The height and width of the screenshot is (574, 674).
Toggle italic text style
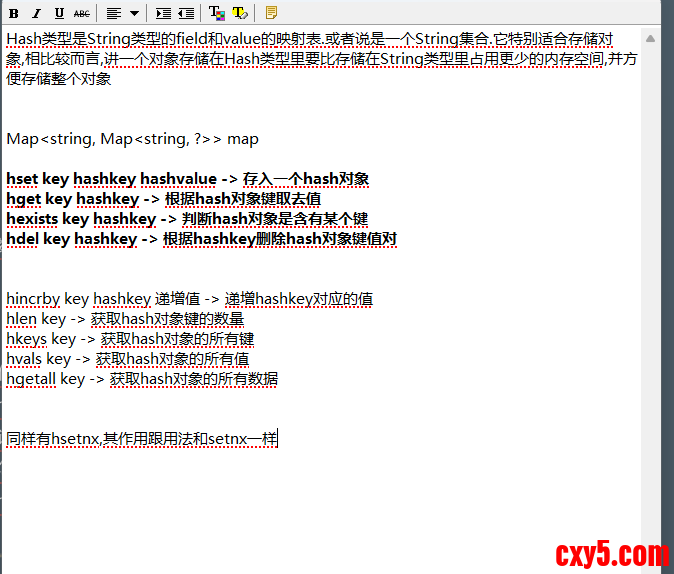pyautogui.click(x=36, y=13)
